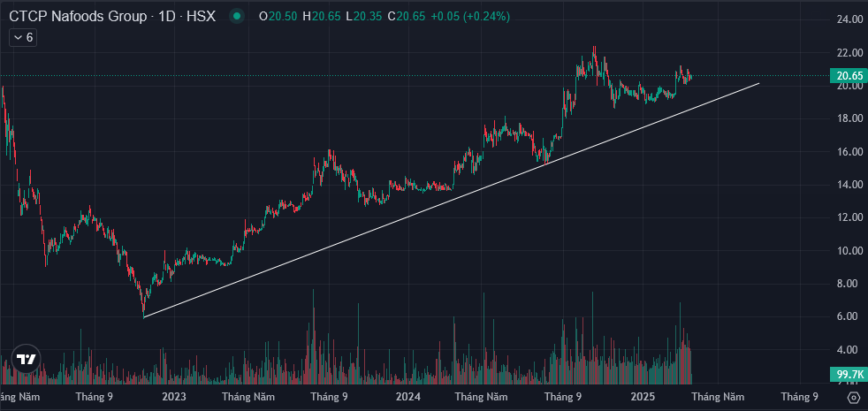Click the 12.00 price axis label
This screenshot has height=411, width=868.
849,218
